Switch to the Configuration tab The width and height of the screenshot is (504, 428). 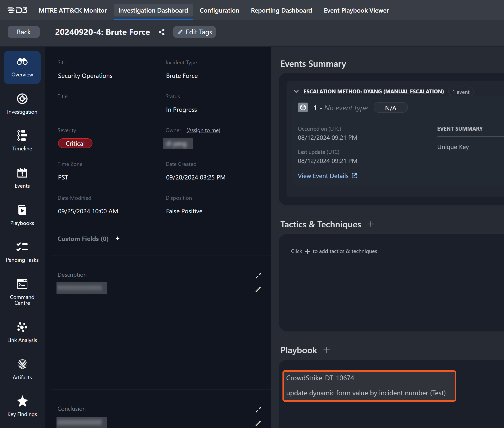click(219, 10)
